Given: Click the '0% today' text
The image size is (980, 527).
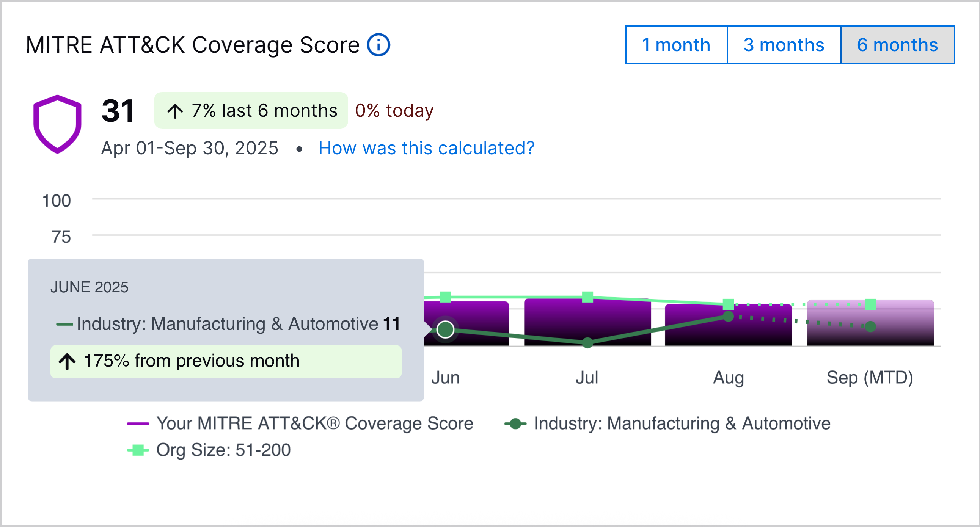Looking at the screenshot, I should tap(394, 111).
